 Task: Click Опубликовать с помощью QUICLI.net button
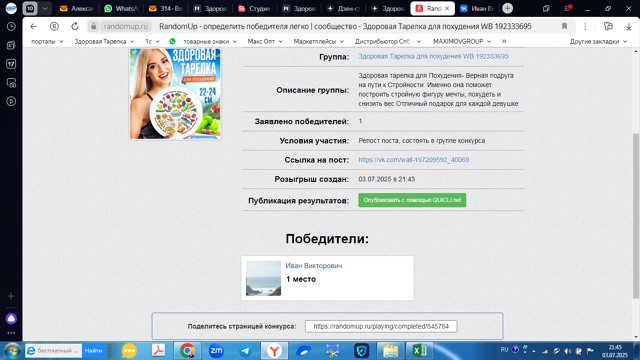click(x=412, y=200)
